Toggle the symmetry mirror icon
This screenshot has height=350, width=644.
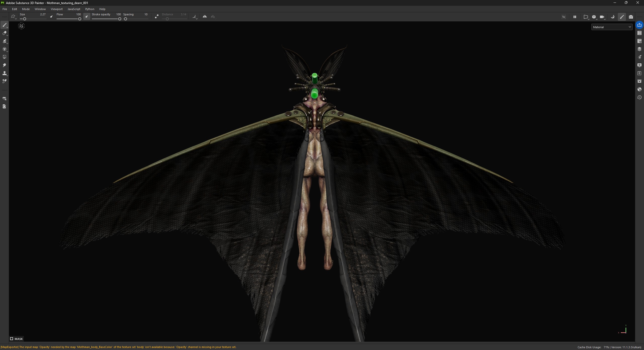coord(205,17)
